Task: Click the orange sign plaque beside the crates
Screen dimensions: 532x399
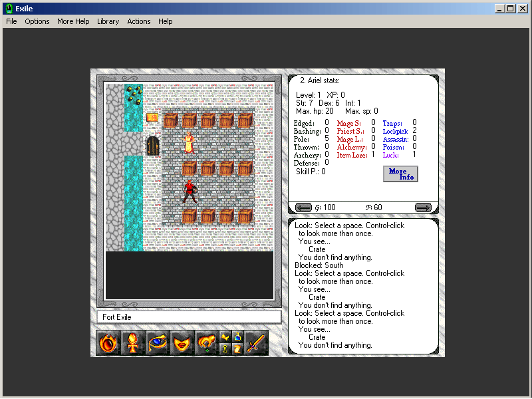Action: [152, 118]
